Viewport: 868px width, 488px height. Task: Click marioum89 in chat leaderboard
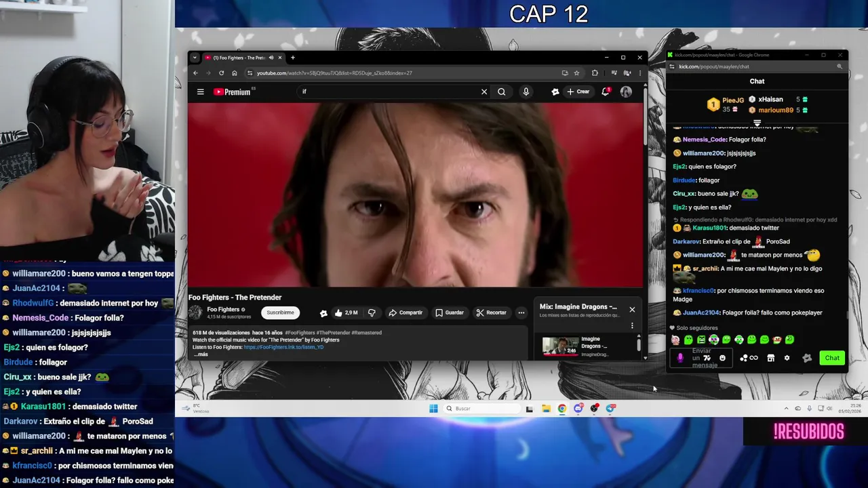(776, 110)
